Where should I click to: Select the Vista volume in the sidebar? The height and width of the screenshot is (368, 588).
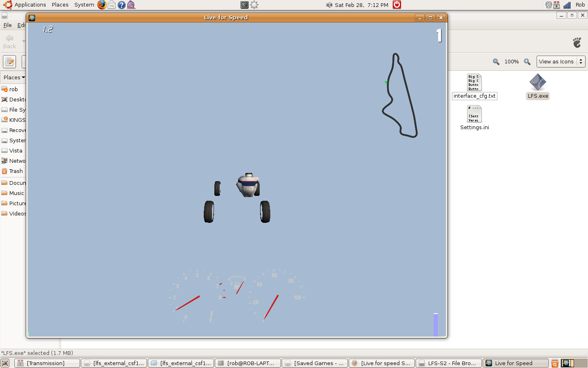(13, 150)
